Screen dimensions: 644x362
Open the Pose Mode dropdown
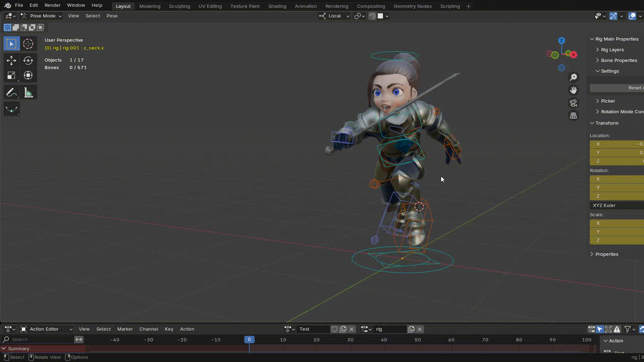[x=41, y=16]
